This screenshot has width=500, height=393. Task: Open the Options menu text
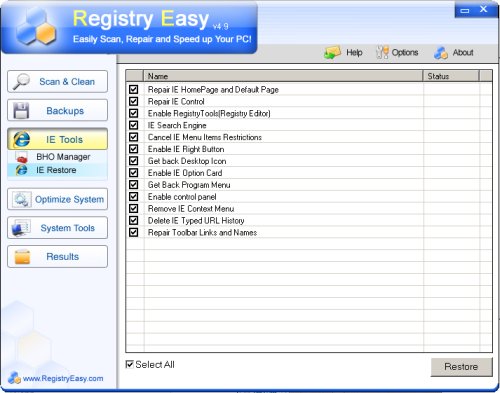[405, 52]
